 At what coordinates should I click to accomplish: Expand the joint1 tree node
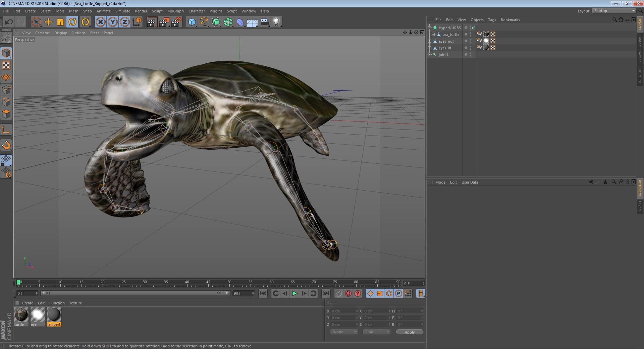click(x=430, y=54)
